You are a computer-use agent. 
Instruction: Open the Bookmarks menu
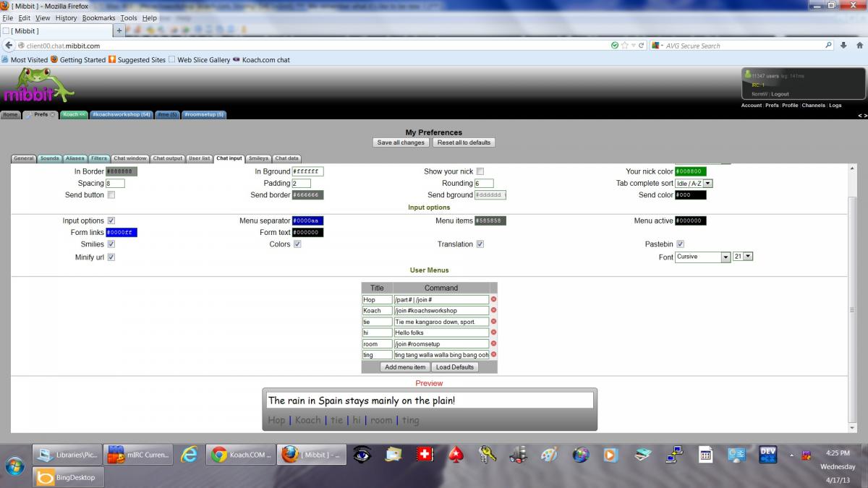pos(98,18)
